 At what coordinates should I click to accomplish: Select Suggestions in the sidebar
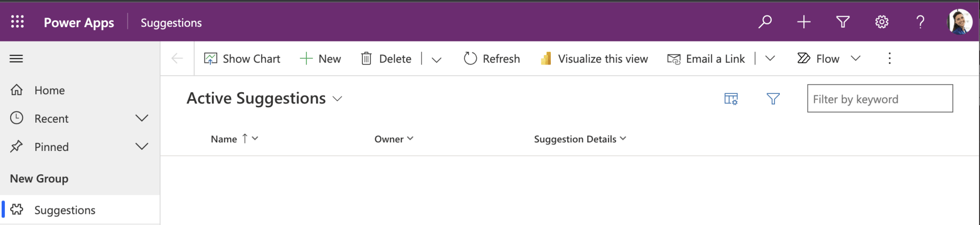(65, 210)
